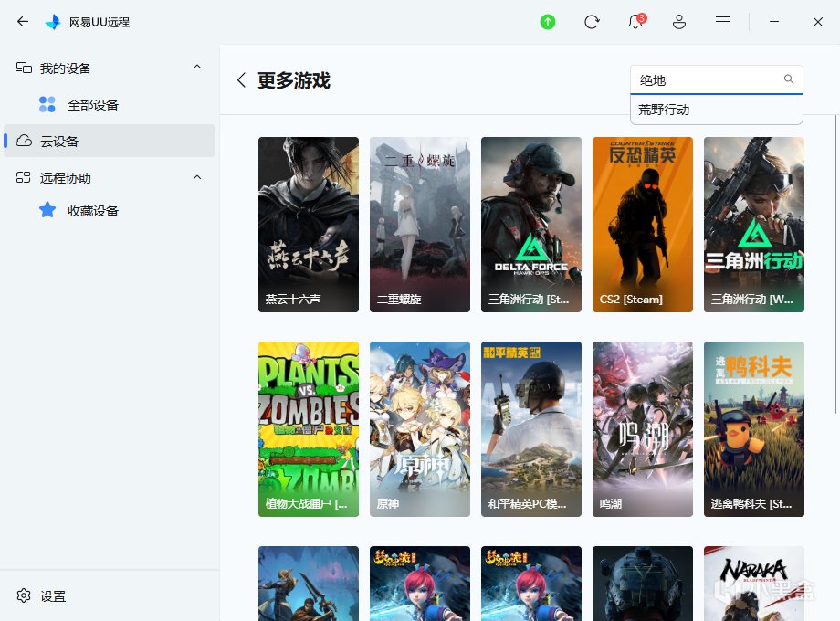This screenshot has width=840, height=621.
Task: Open the CS2 [Steam] game card
Action: [643, 225]
